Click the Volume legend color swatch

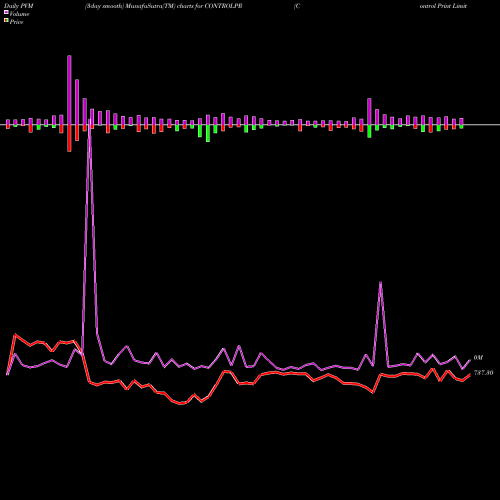6,12
